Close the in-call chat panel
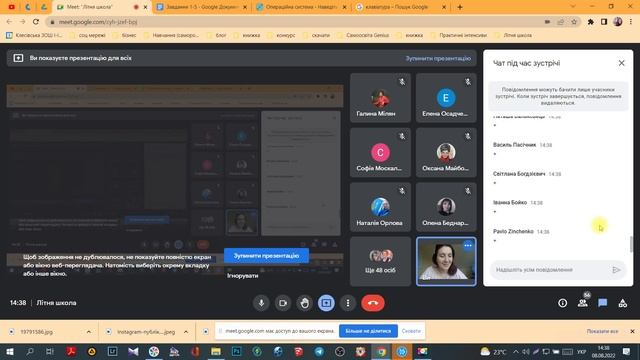 (621, 63)
